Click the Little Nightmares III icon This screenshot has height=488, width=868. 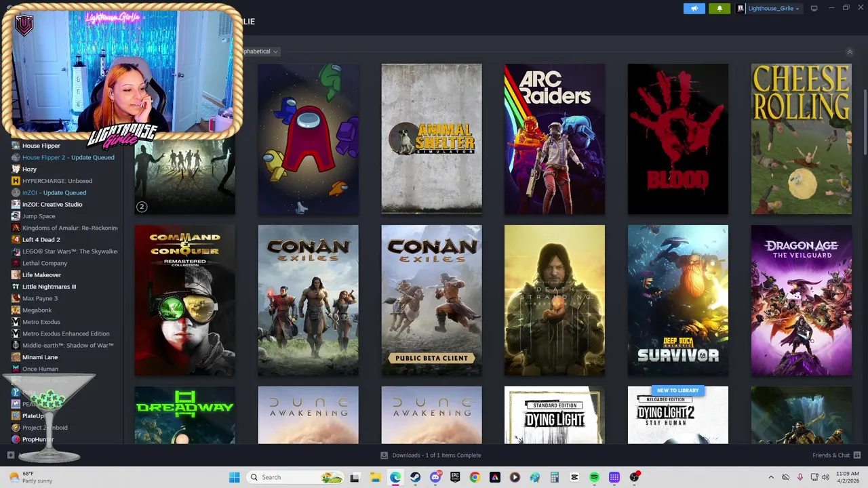pos(16,287)
